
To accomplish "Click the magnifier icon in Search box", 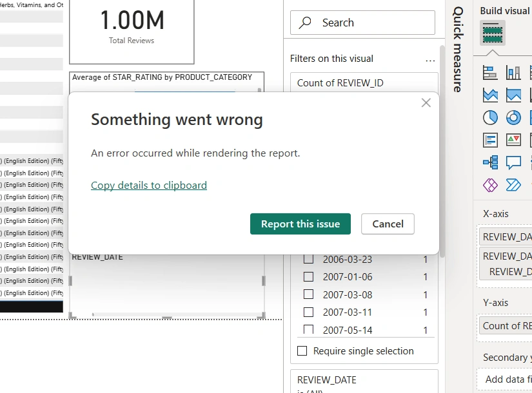I will (x=305, y=23).
